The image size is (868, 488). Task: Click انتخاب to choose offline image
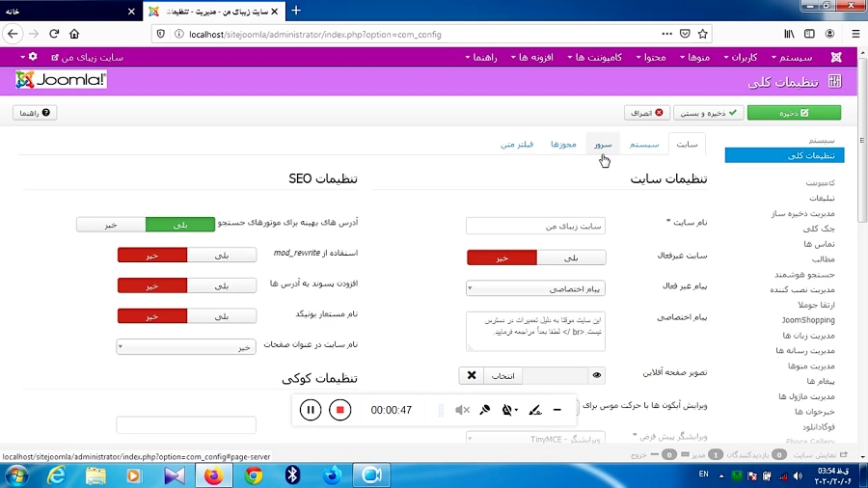coord(503,376)
